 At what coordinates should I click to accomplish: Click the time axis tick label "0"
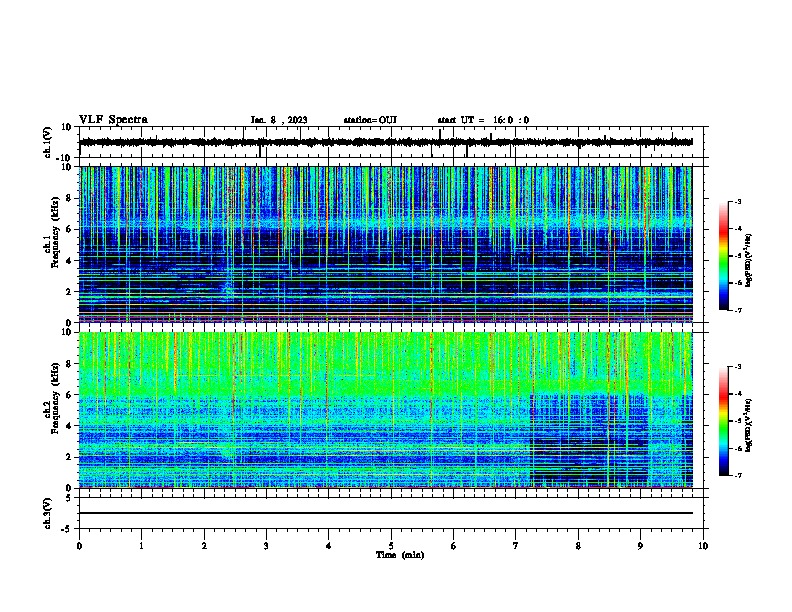[x=79, y=546]
